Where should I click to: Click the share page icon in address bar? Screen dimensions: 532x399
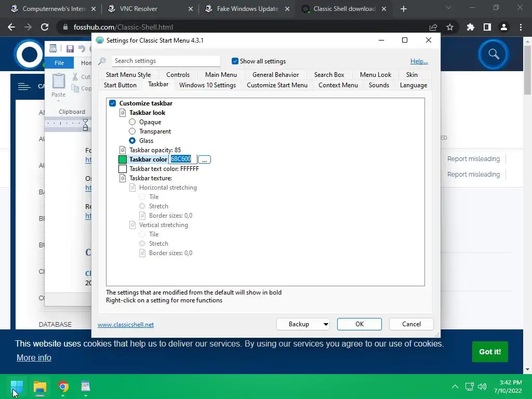(x=433, y=27)
